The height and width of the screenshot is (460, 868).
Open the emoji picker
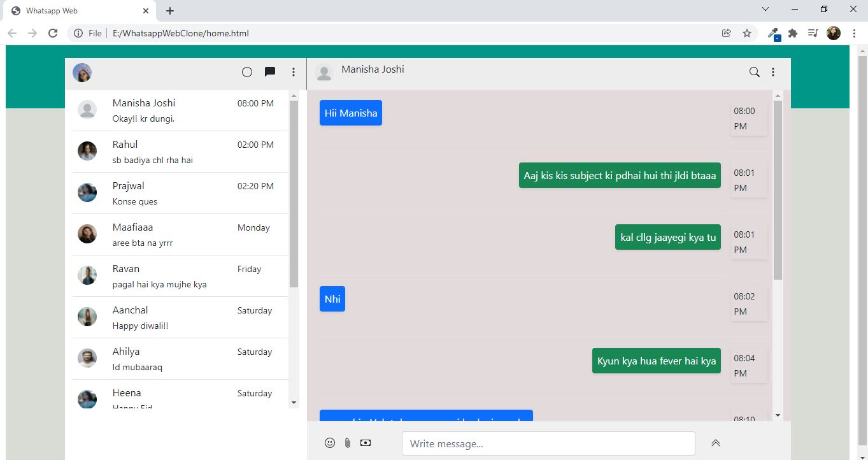point(329,442)
